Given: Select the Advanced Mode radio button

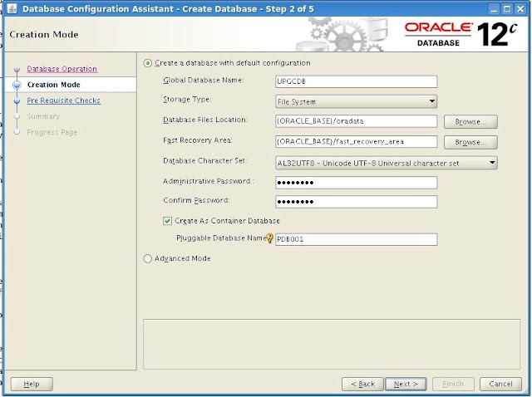Looking at the screenshot, I should [x=148, y=258].
